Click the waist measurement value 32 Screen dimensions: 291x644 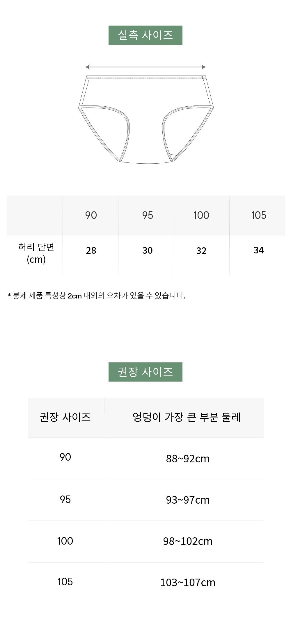(201, 251)
